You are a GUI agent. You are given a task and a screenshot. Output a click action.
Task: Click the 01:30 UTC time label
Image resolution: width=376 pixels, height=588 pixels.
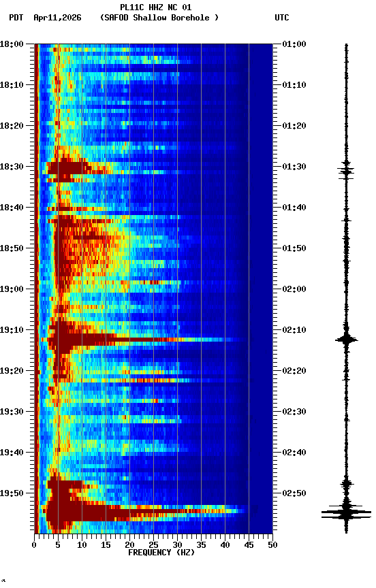[x=294, y=167]
